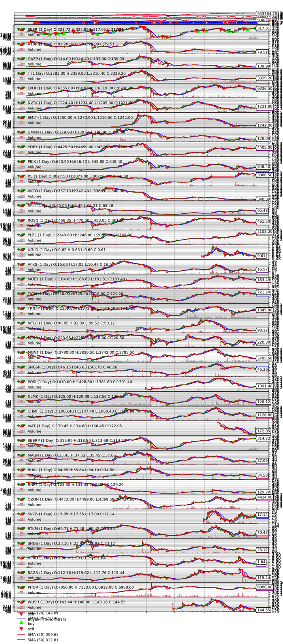
Task: Click the candlestick icon beside SBER label
Action: point(21,30)
